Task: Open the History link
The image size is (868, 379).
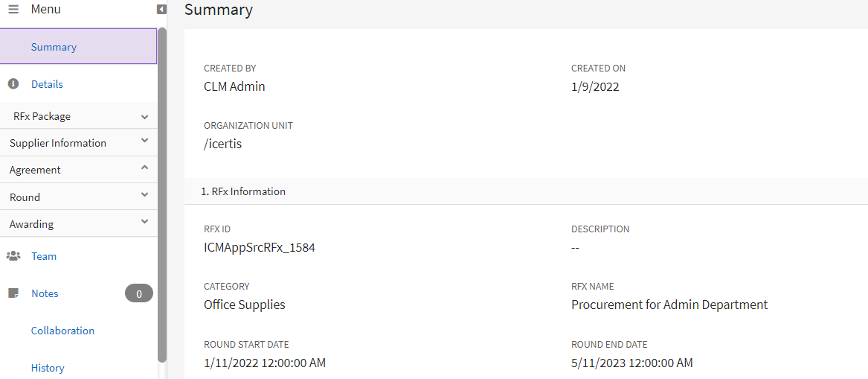Action: coord(48,368)
